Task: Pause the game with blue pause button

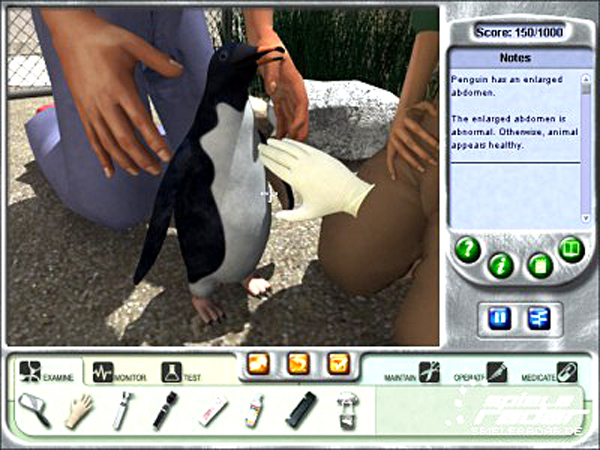Action: coord(500,318)
